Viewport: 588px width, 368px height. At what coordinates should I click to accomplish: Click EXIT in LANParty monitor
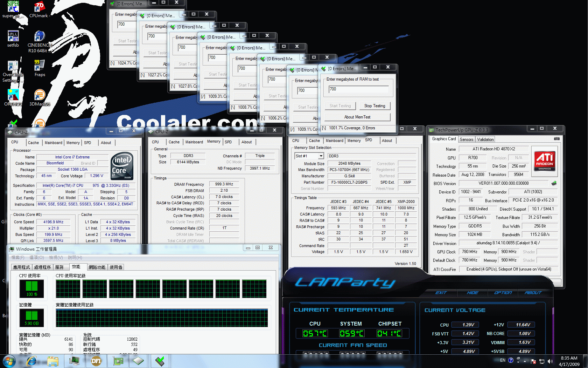(441, 293)
